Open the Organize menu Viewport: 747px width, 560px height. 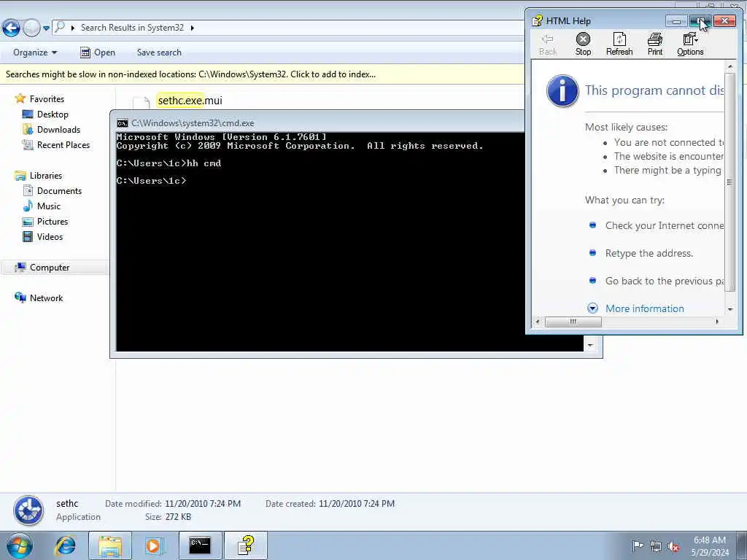point(35,52)
